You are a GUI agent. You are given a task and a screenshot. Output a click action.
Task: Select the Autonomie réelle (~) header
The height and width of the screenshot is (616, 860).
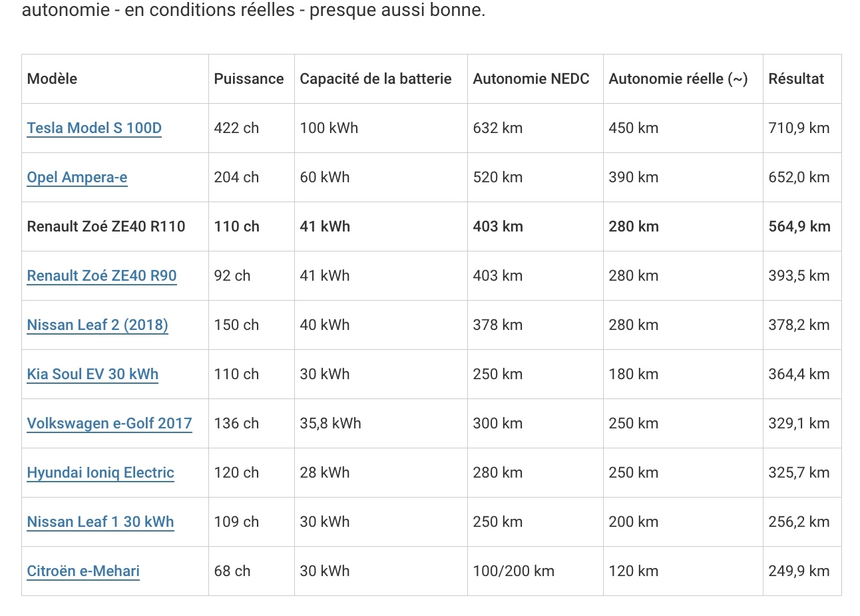coord(678,78)
